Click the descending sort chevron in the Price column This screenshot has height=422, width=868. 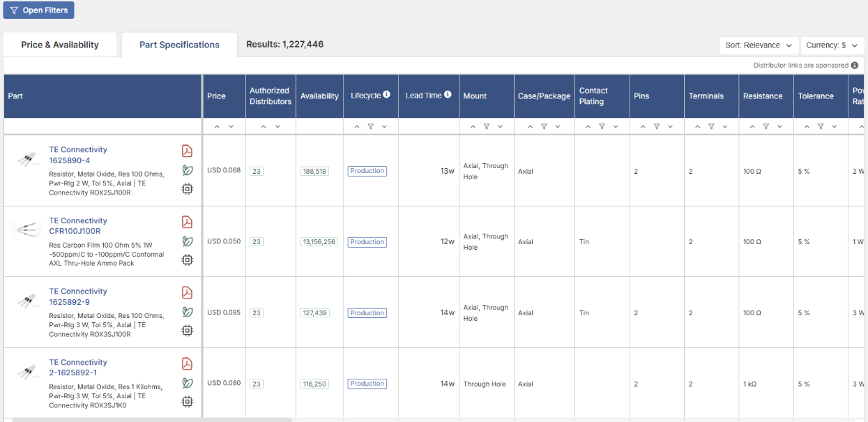[231, 126]
